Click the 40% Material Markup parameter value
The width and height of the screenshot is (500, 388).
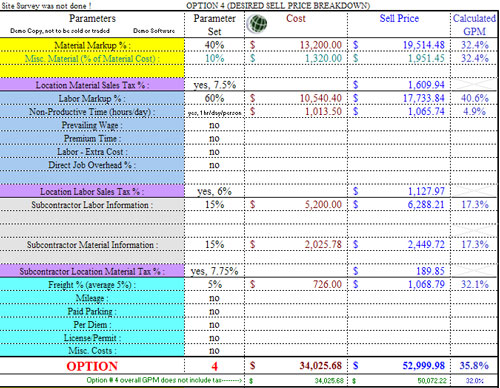click(214, 45)
